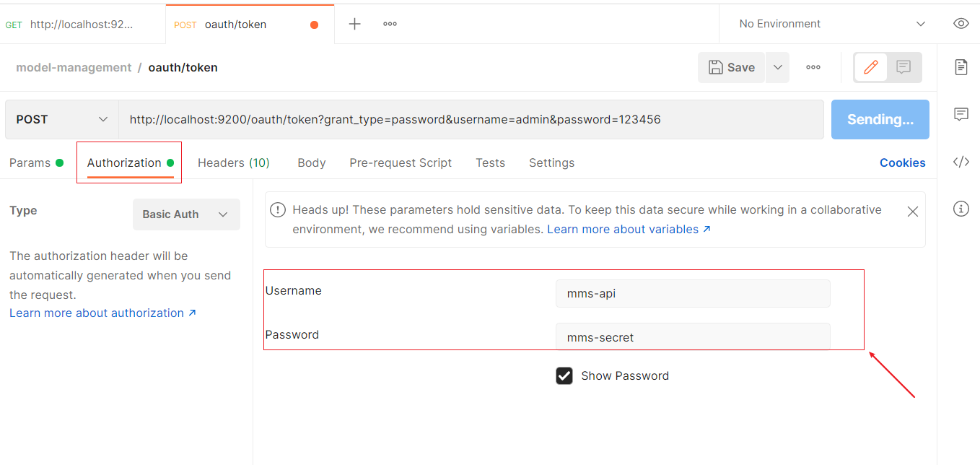Open the environment quick look eye icon
Image resolution: width=980 pixels, height=465 pixels.
pyautogui.click(x=961, y=24)
